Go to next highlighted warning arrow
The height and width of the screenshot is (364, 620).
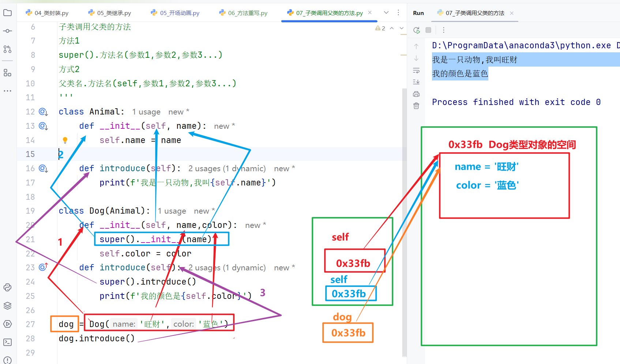pyautogui.click(x=402, y=28)
